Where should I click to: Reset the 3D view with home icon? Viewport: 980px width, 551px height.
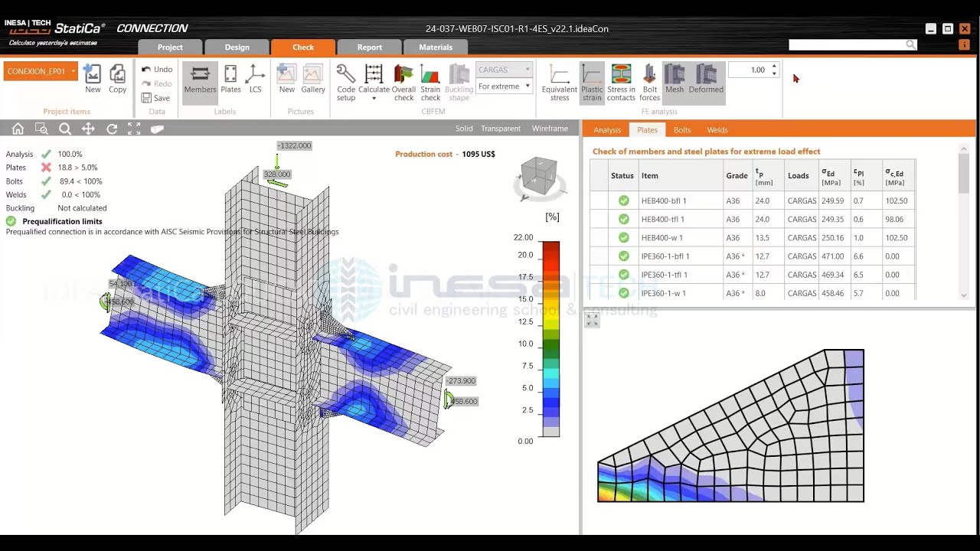18,129
